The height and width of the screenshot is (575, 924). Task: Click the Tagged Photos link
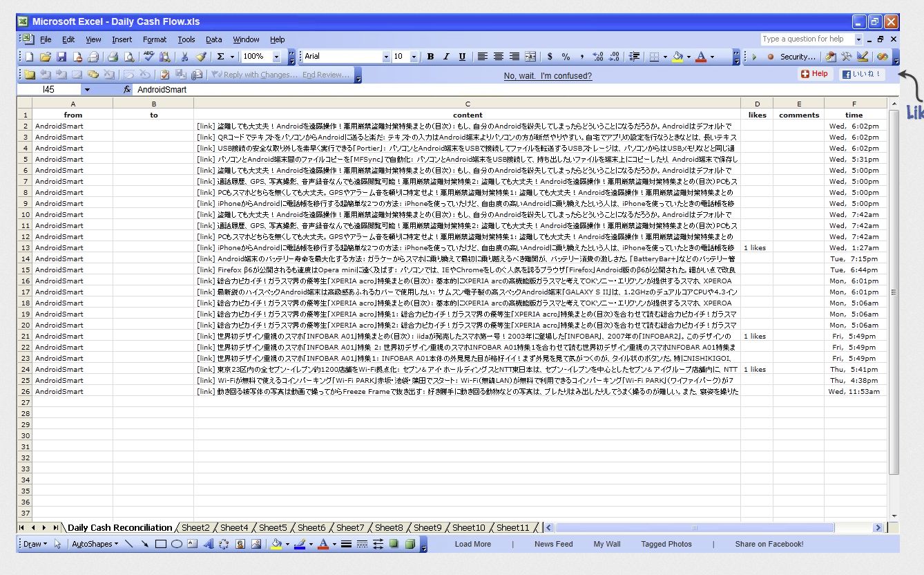coord(666,544)
